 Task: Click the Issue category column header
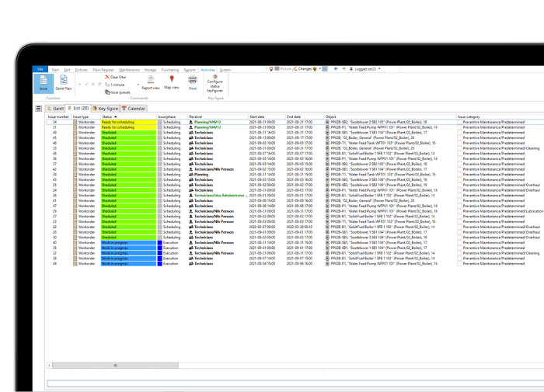click(500, 116)
